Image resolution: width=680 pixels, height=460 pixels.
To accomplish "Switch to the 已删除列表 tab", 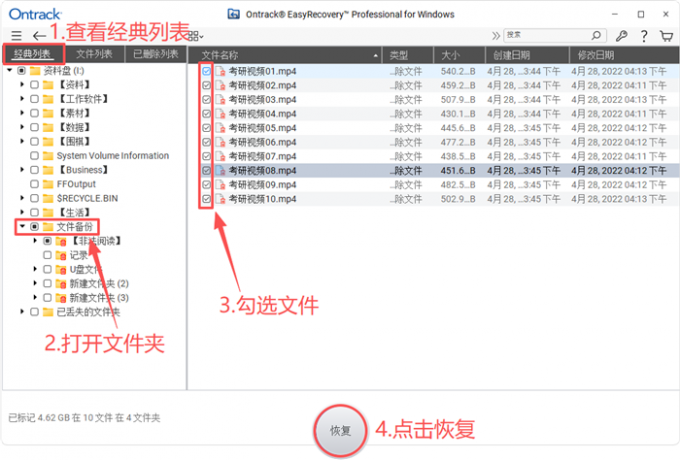I will tap(156, 54).
